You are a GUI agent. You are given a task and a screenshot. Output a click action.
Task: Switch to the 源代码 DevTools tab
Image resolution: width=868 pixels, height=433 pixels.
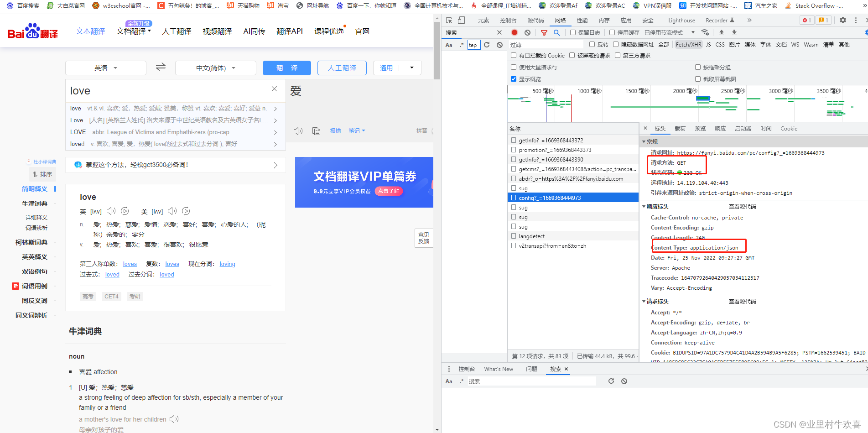(x=535, y=20)
